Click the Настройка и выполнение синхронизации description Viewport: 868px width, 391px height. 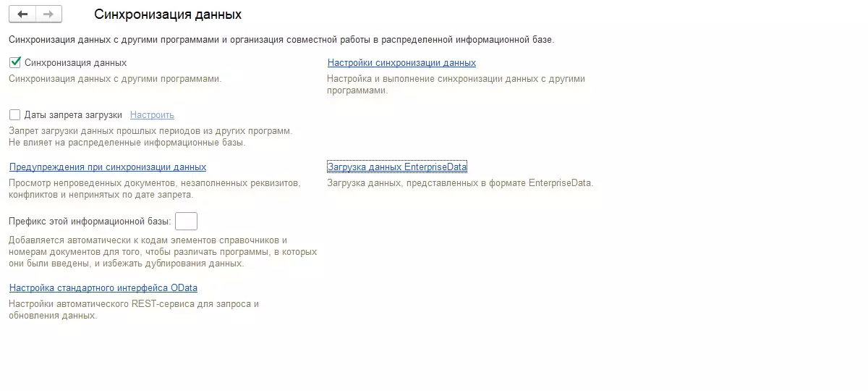456,79
